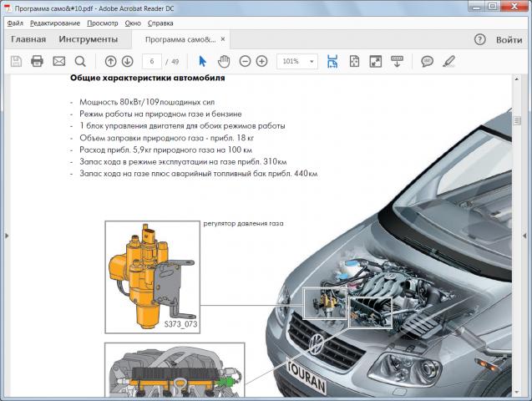Expand the right tools pane arrow
The image size is (532, 401).
524,236
